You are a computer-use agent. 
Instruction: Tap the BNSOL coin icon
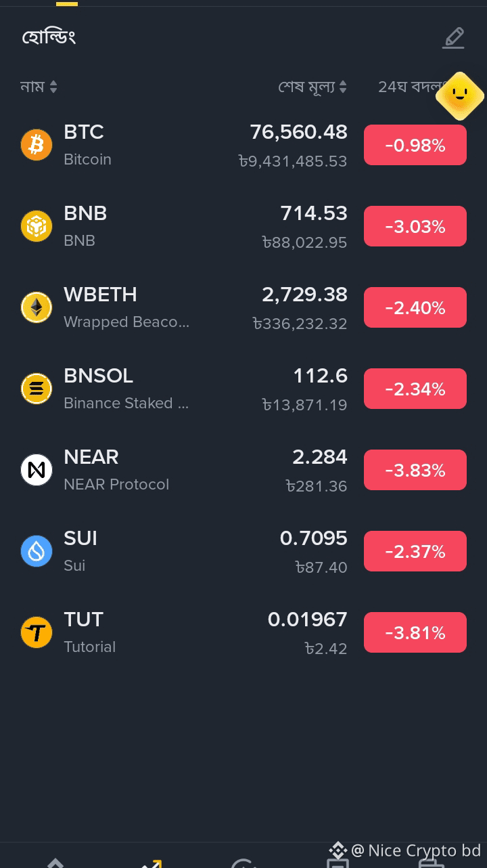click(37, 389)
